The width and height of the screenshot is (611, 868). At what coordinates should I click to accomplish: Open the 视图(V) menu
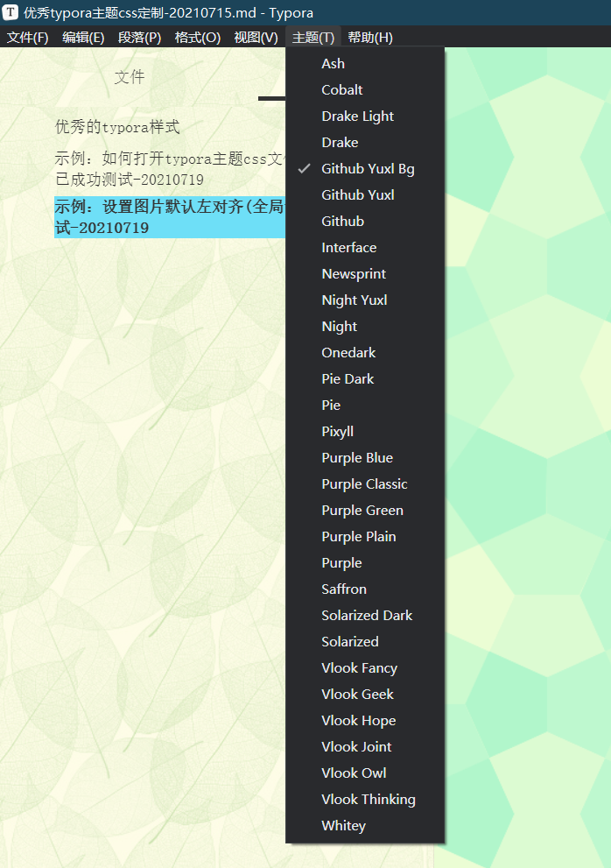pyautogui.click(x=256, y=37)
